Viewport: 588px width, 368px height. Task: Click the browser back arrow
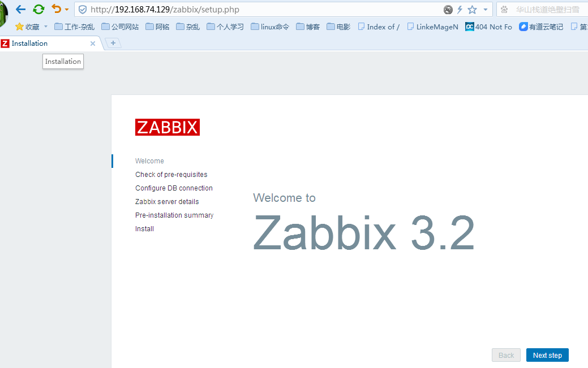point(20,10)
